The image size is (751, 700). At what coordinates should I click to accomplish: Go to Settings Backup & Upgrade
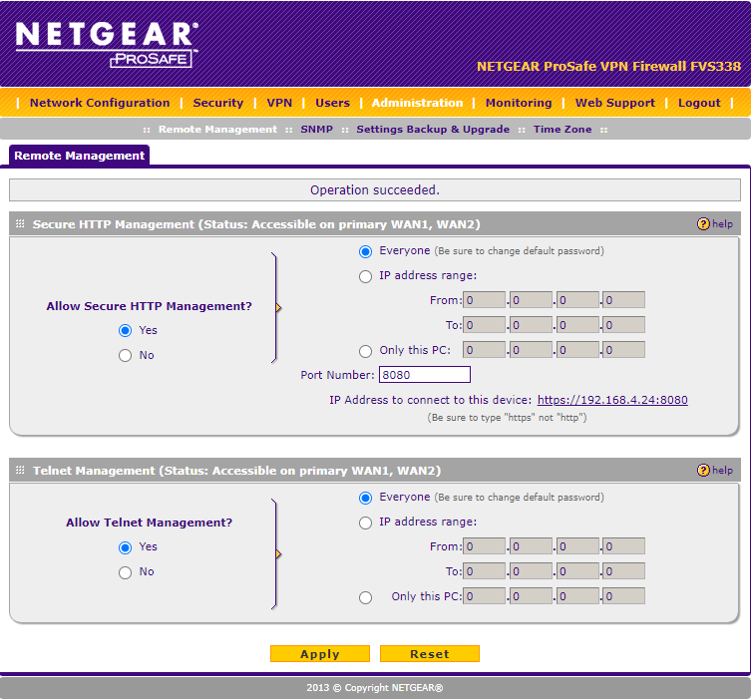tap(433, 130)
